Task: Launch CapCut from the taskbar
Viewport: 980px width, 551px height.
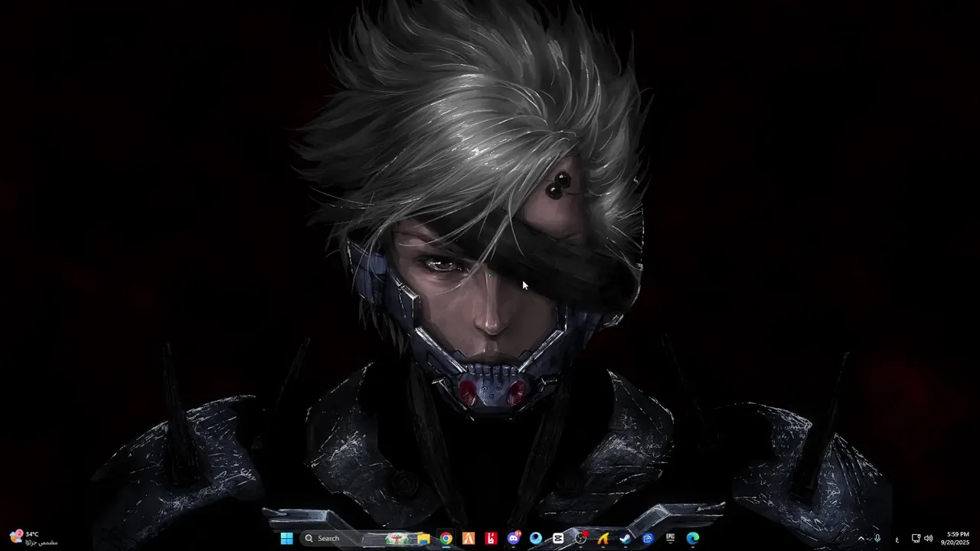Action: (x=558, y=538)
